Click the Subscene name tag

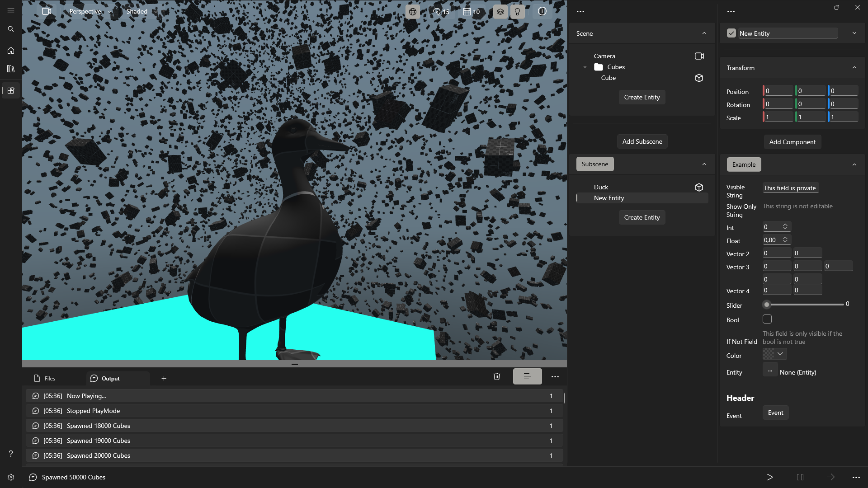[x=595, y=164]
